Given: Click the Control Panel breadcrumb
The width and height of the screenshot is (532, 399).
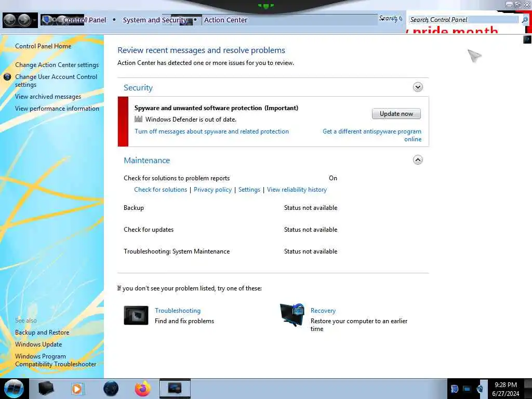Looking at the screenshot, I should [84, 20].
